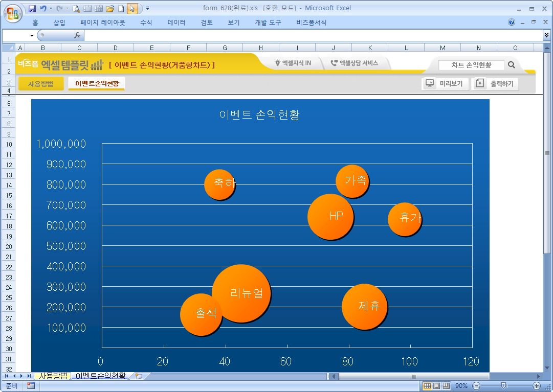Switch to Page Layout view in status bar

(x=436, y=386)
